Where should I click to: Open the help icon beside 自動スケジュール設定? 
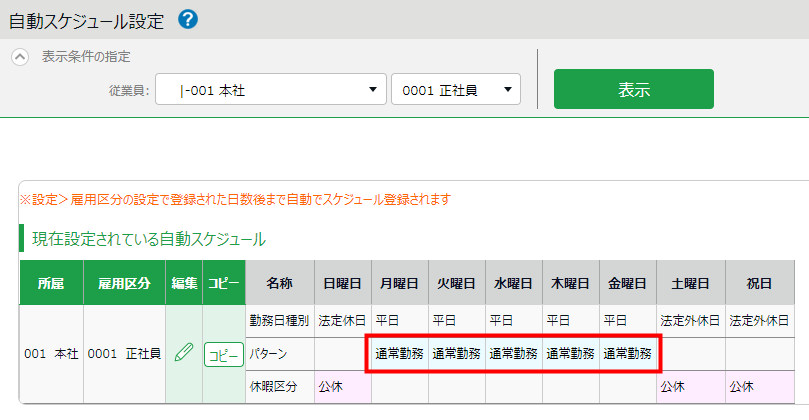point(186,19)
